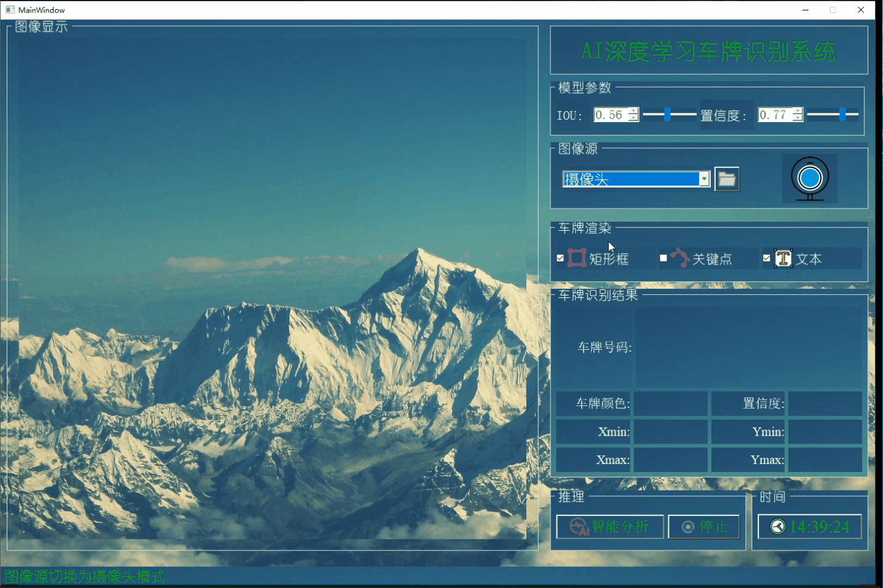Decrease 置信度 value with down arrow
883x588 pixels.
point(798,118)
